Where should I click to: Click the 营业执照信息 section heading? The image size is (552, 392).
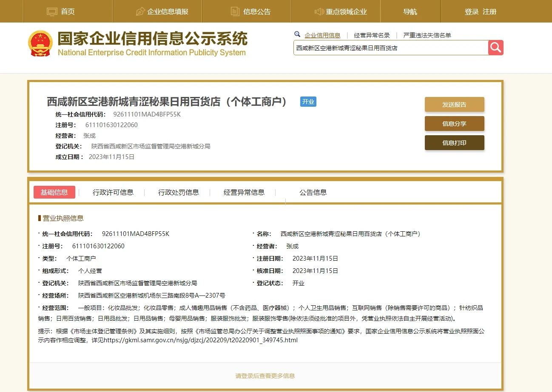(63, 218)
